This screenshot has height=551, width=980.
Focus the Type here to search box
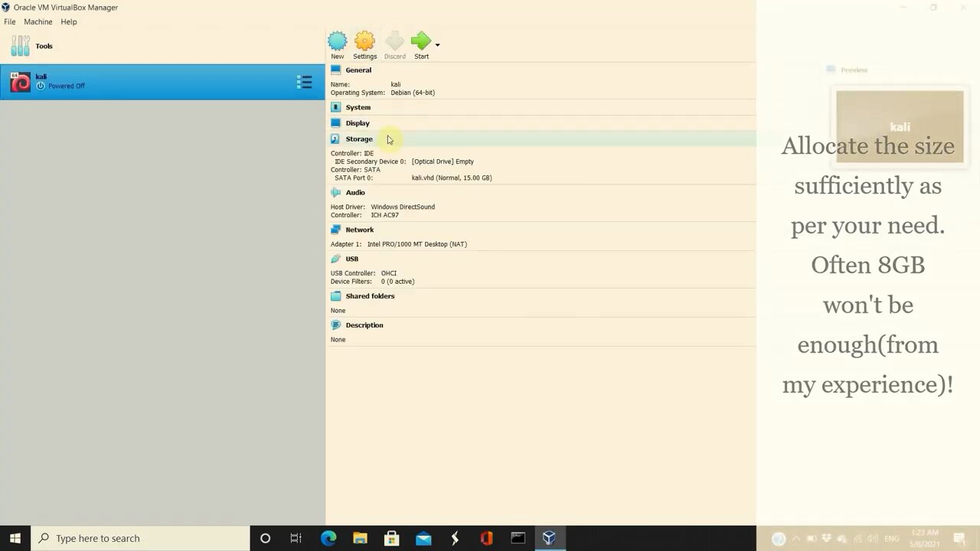pos(140,538)
